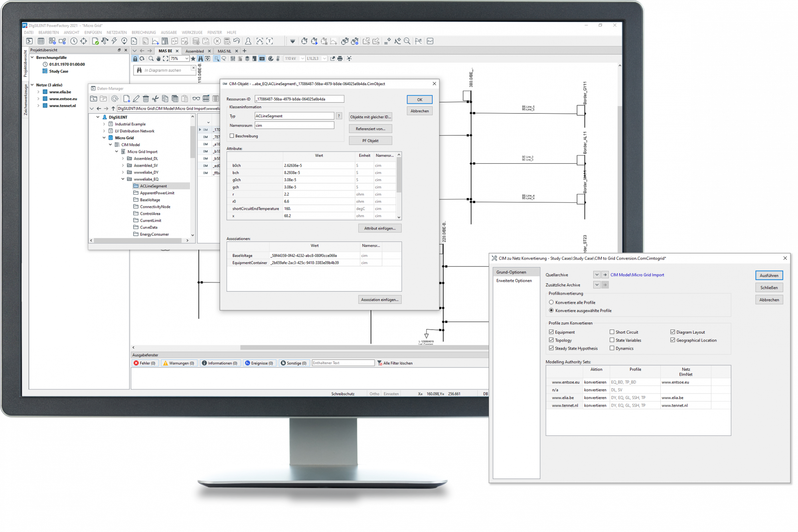Click the new object icon in Daten-Manager

[x=126, y=99]
